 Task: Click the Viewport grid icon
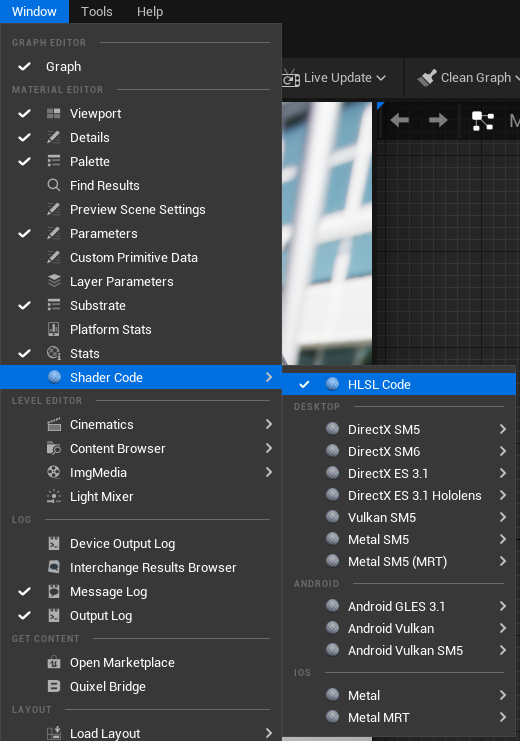click(53, 113)
